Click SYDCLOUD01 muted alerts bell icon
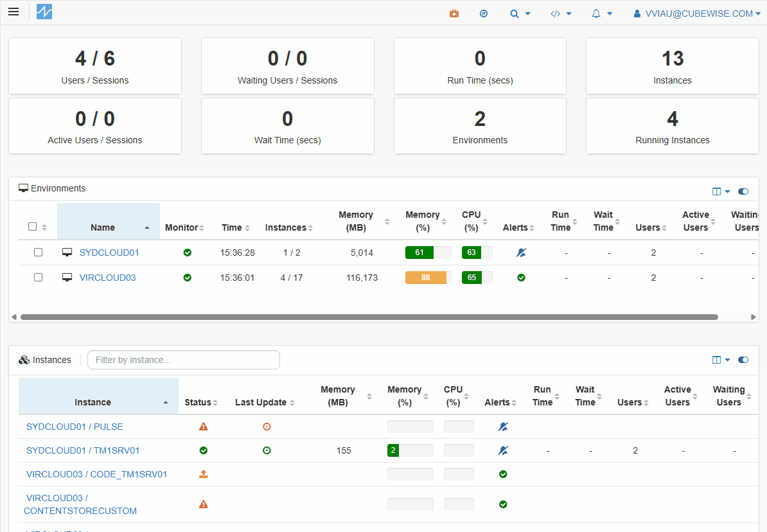Image resolution: width=767 pixels, height=532 pixels. coord(521,253)
